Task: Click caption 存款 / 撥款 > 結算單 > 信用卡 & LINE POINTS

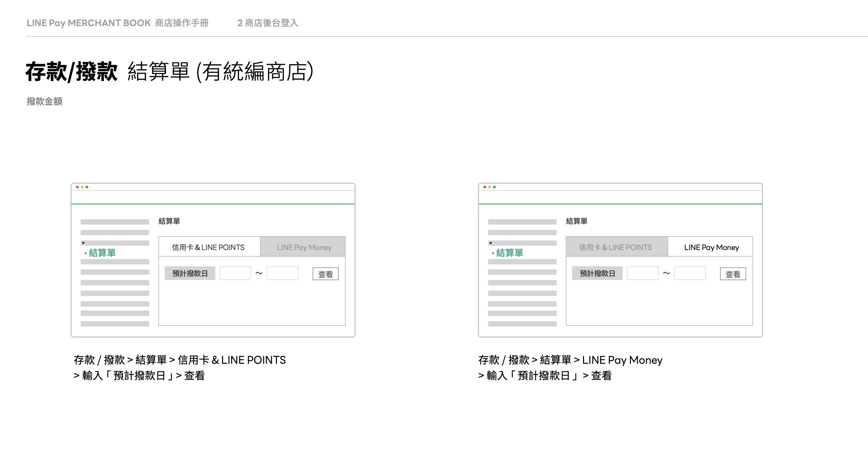Action: pyautogui.click(x=180, y=360)
